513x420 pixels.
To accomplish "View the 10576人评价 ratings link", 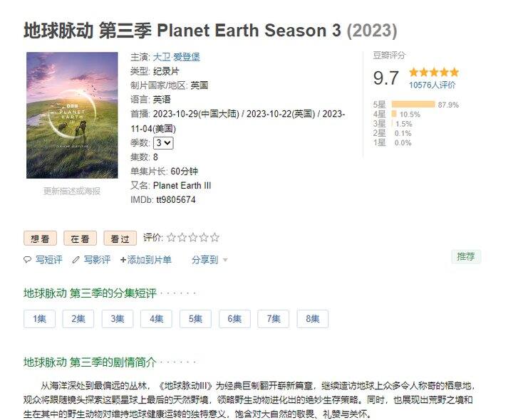I will tap(432, 85).
